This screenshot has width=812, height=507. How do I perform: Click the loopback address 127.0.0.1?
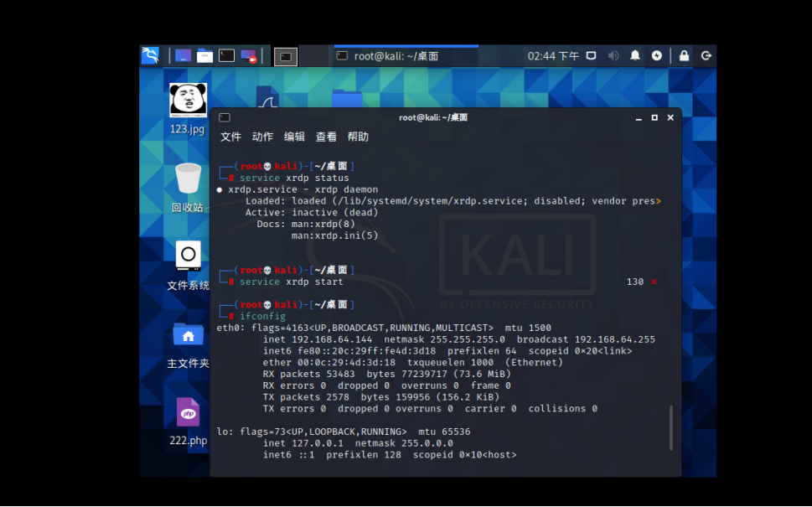tap(318, 443)
